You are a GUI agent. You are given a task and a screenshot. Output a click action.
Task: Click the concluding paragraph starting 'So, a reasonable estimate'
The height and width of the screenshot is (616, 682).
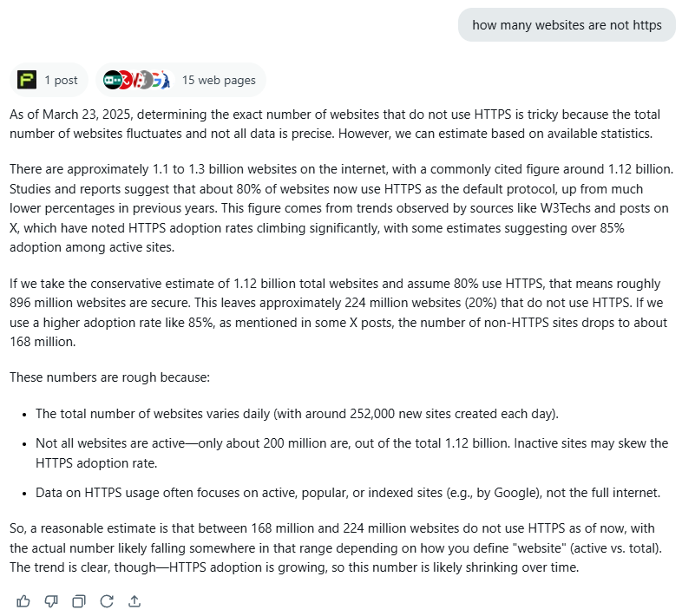pos(336,547)
